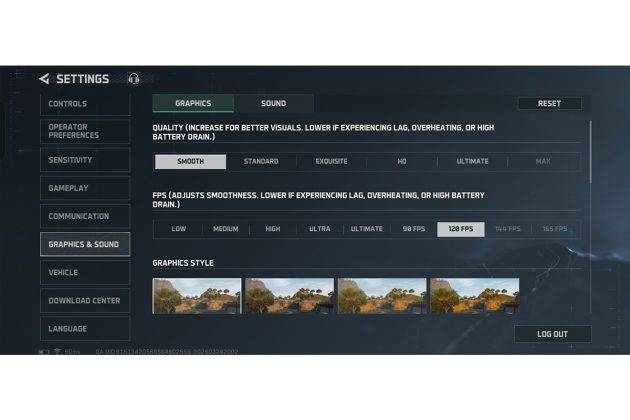Viewport: 630px width, 420px height.
Task: Open the Controls settings section
Action: [85, 104]
